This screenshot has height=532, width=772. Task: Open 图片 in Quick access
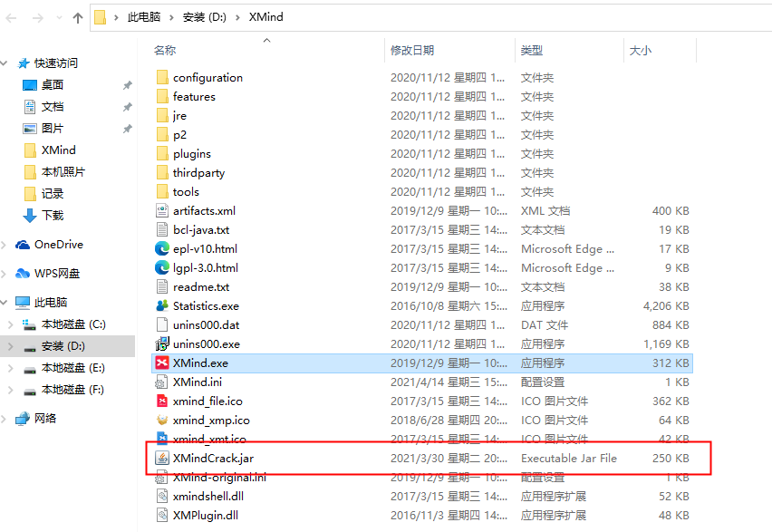(x=53, y=129)
